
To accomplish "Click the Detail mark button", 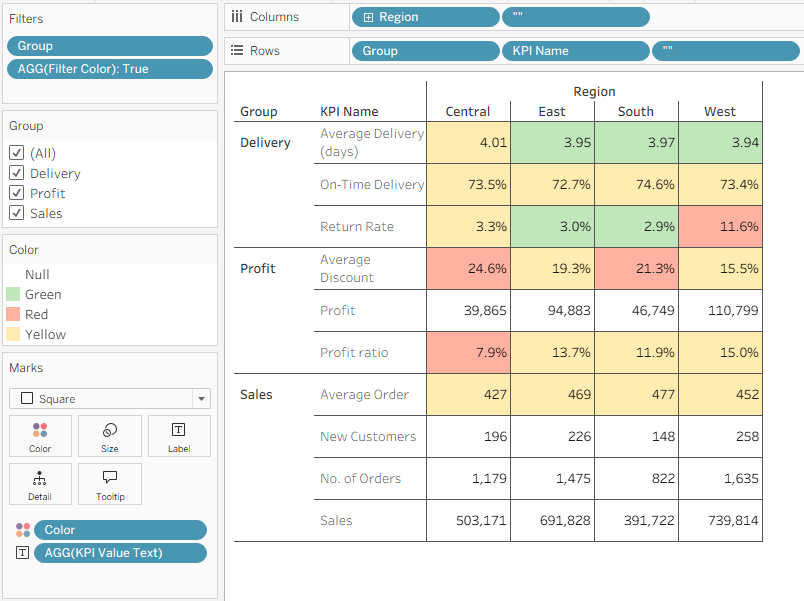I will (x=40, y=484).
